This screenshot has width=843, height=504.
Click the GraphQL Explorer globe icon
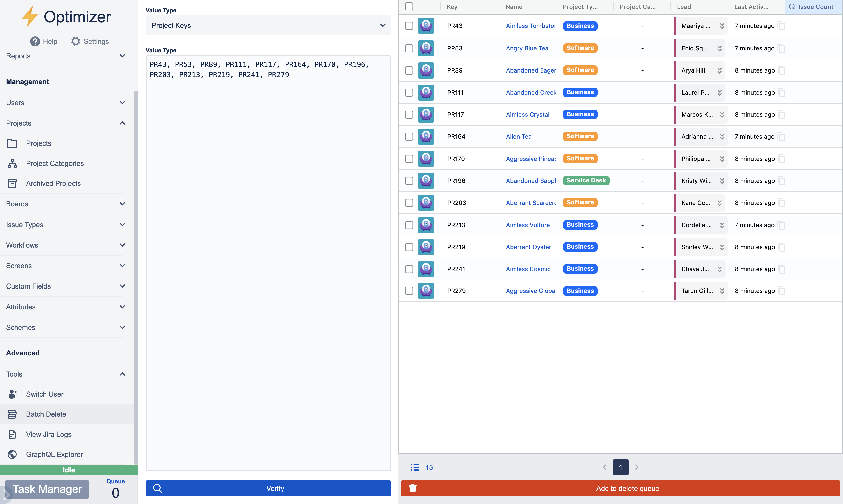(x=12, y=454)
